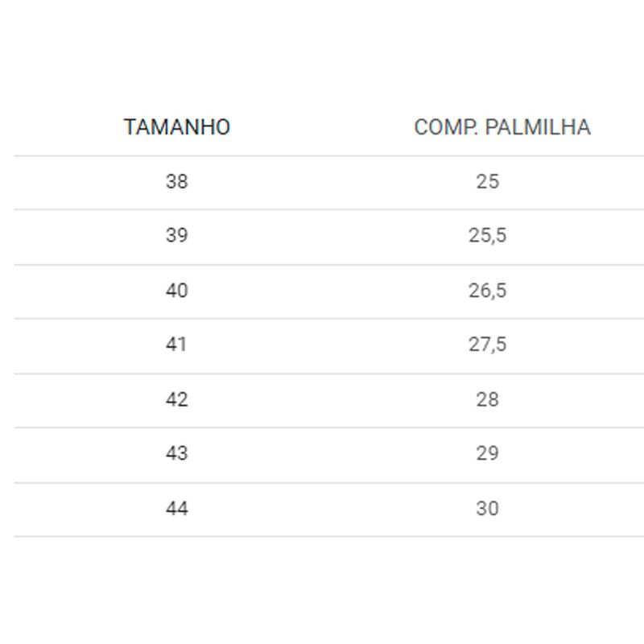Click the TAMANHO column header
Viewport: 644px width, 644px height.
pyautogui.click(x=177, y=127)
